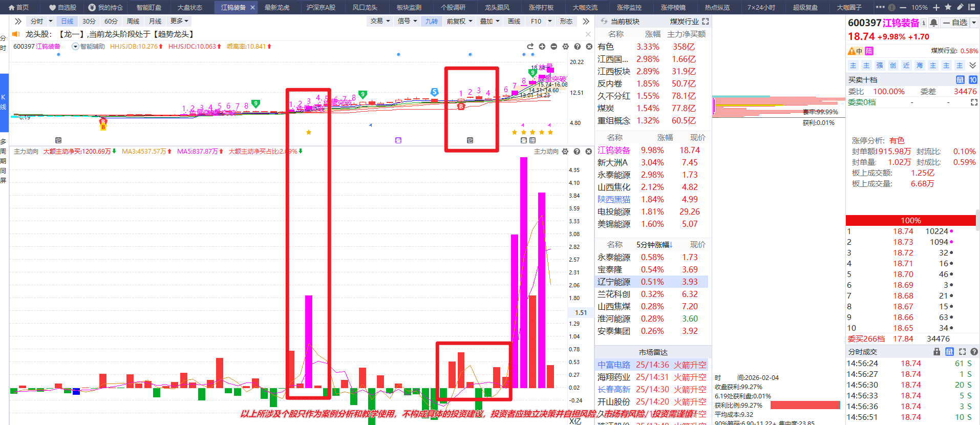The width and height of the screenshot is (980, 425).
Task: Open the 信号 dropdown menu
Action: [408, 21]
